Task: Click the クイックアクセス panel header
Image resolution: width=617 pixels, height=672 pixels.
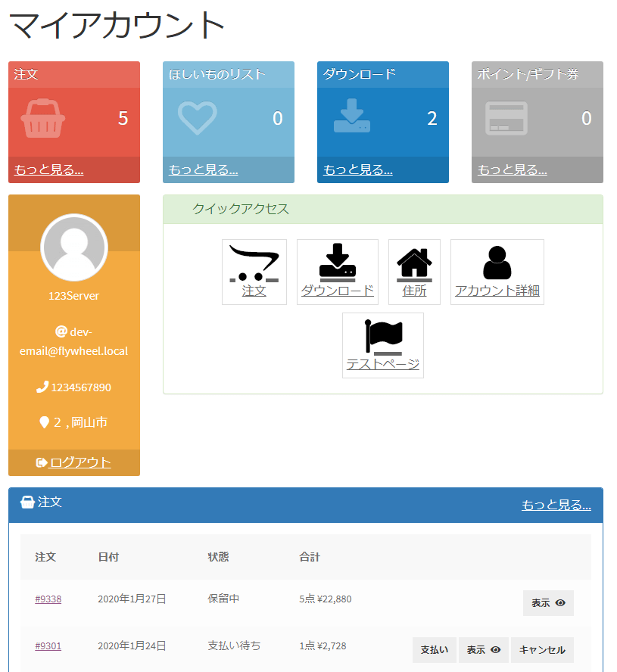Action: click(383, 209)
